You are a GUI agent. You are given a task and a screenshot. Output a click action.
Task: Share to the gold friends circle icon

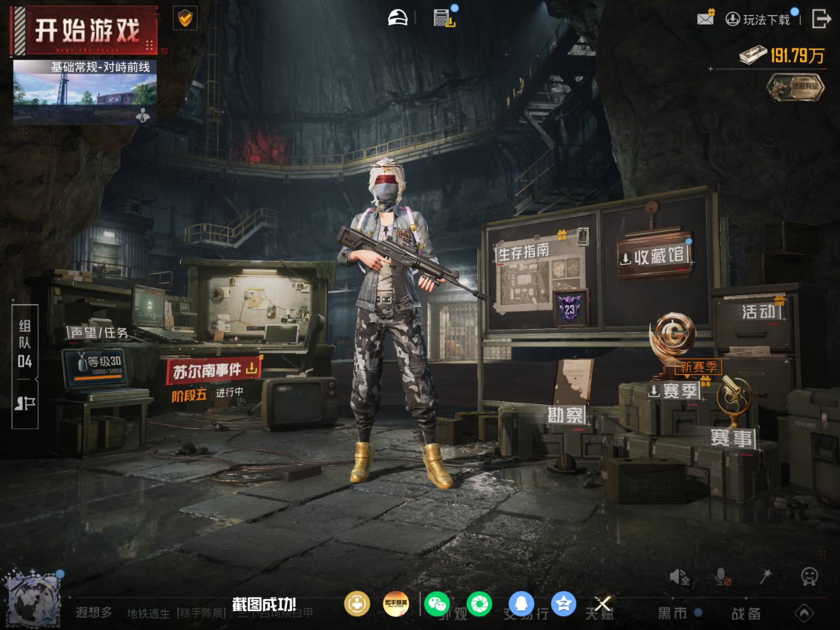(x=357, y=604)
